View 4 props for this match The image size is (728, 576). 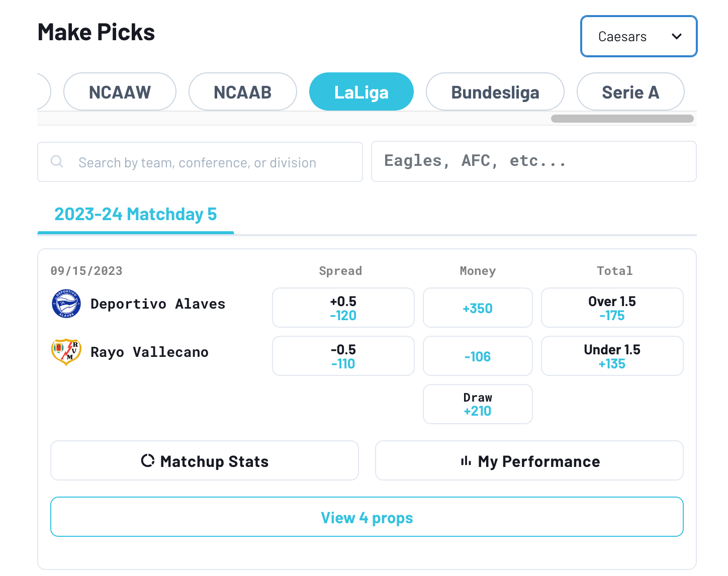pyautogui.click(x=367, y=517)
